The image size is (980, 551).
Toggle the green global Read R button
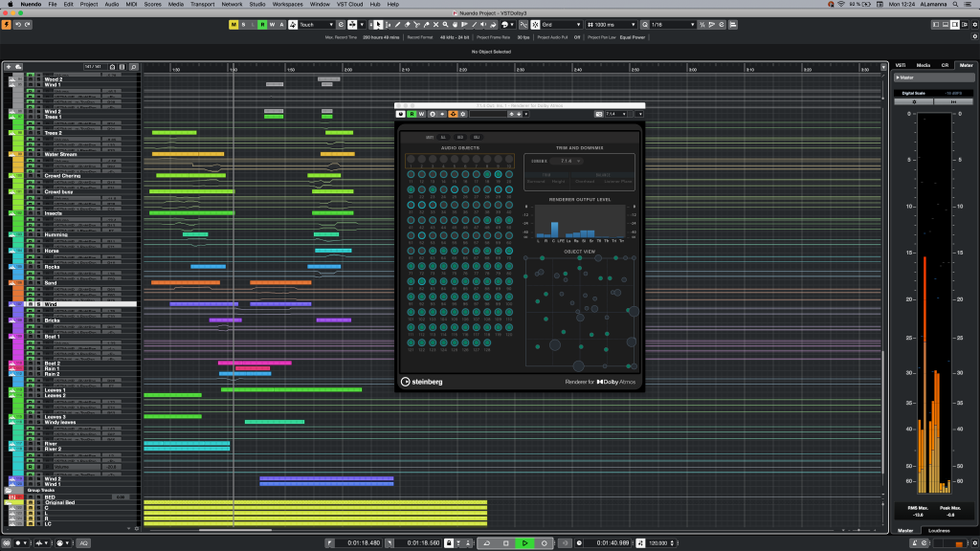[262, 25]
